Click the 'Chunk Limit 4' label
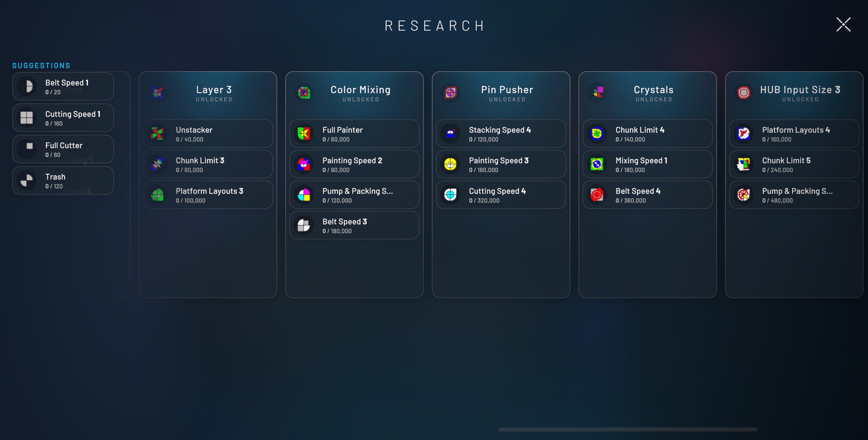The height and width of the screenshot is (440, 868). [x=640, y=130]
